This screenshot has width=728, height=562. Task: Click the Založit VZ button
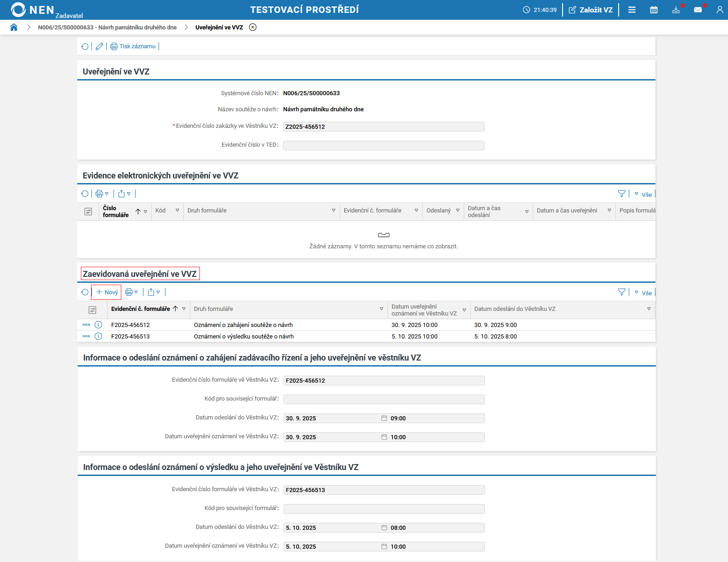coord(591,10)
